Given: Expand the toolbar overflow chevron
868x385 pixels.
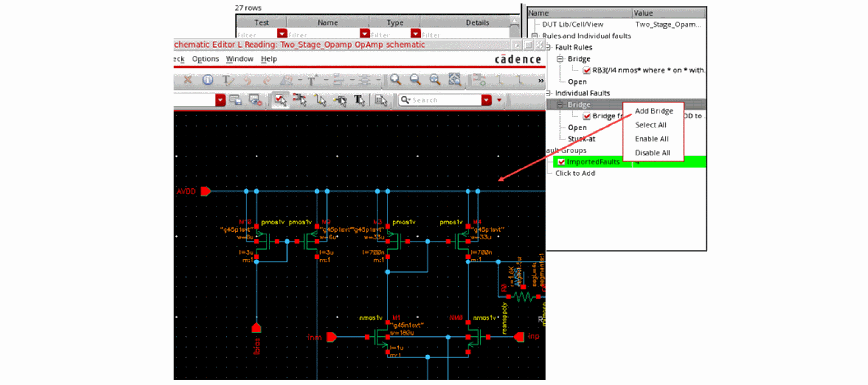Looking at the screenshot, I should pos(541,80).
